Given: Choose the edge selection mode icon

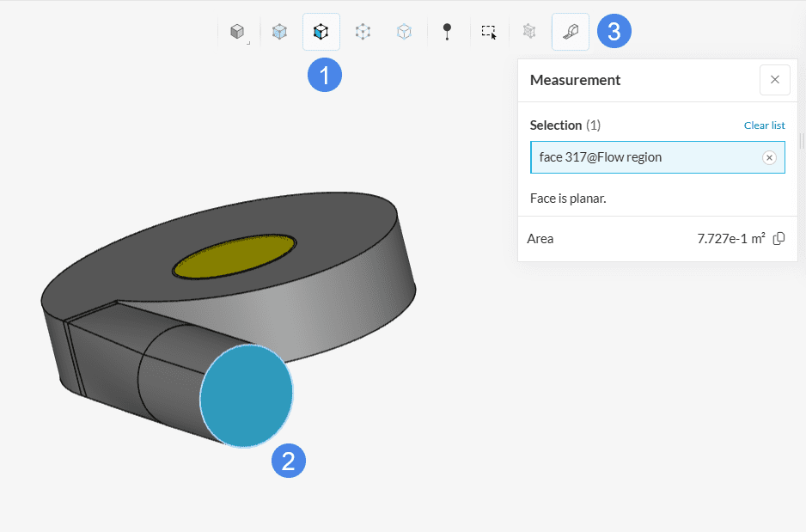Looking at the screenshot, I should pos(404,32).
